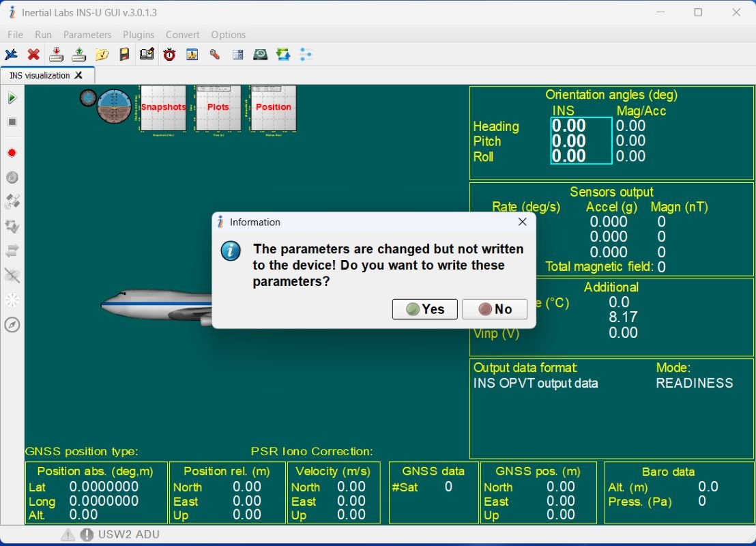Start data acquisition with the green play icon
This screenshot has height=546, width=756.
tap(11, 97)
